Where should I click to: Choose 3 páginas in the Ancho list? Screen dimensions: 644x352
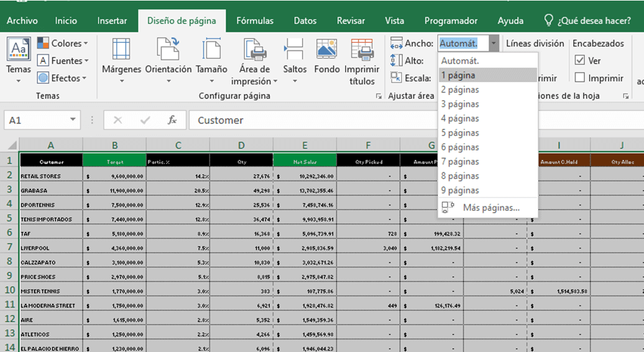pyautogui.click(x=487, y=104)
